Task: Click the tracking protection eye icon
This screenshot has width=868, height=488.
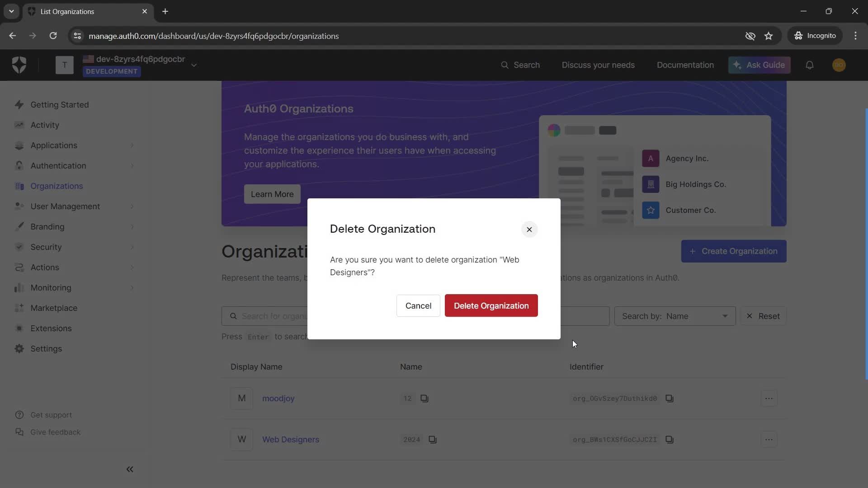Action: [750, 36]
